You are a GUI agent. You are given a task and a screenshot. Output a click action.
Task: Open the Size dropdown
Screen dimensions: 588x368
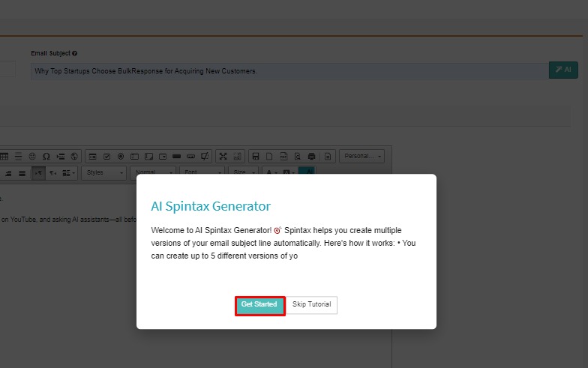[242, 172]
